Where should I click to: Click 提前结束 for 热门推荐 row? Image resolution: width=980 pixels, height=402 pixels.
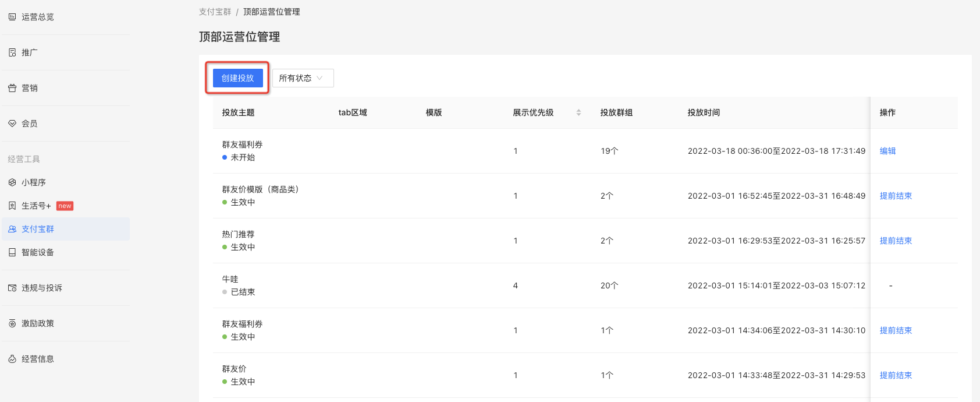(896, 241)
